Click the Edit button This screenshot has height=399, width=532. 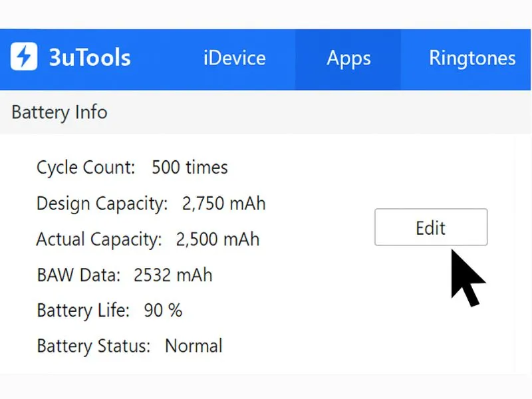(431, 227)
